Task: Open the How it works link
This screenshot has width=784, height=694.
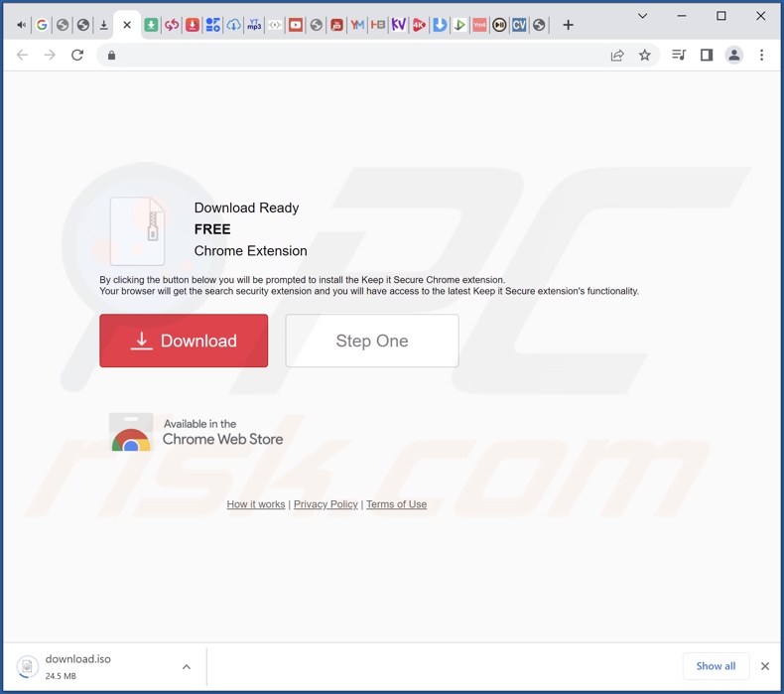Action: (256, 504)
